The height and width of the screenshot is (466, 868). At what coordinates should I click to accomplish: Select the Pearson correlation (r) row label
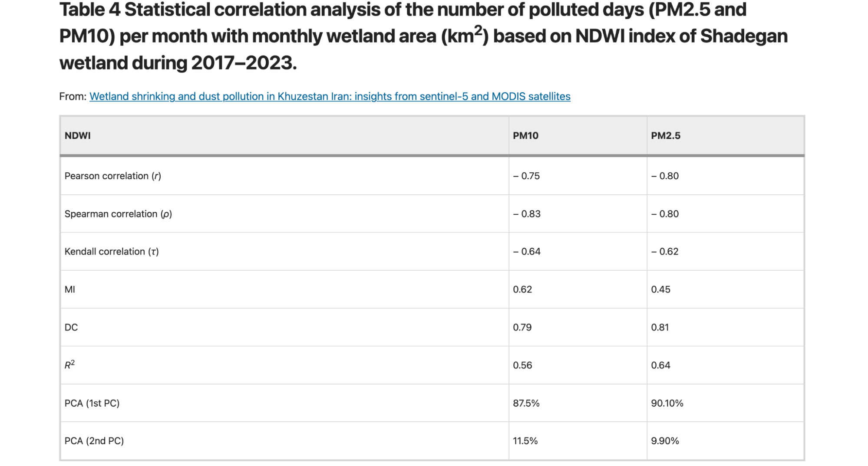(113, 176)
